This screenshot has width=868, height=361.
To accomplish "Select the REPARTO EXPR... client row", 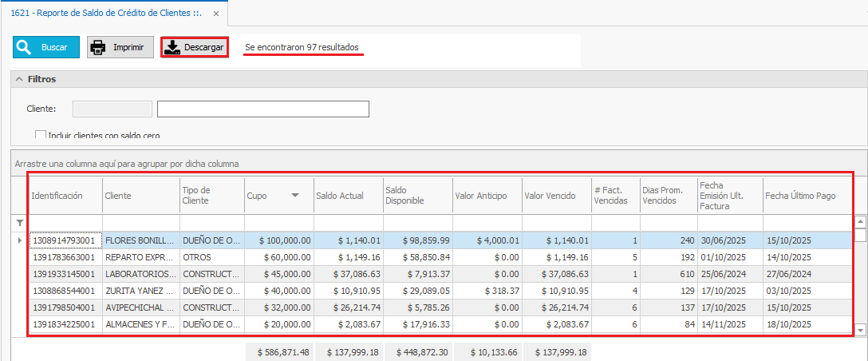I will click(x=140, y=257).
